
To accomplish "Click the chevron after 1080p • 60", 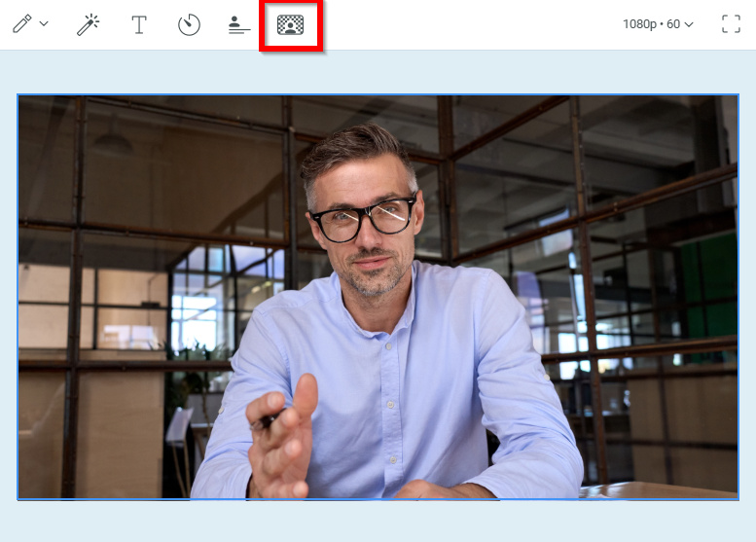I will point(690,24).
